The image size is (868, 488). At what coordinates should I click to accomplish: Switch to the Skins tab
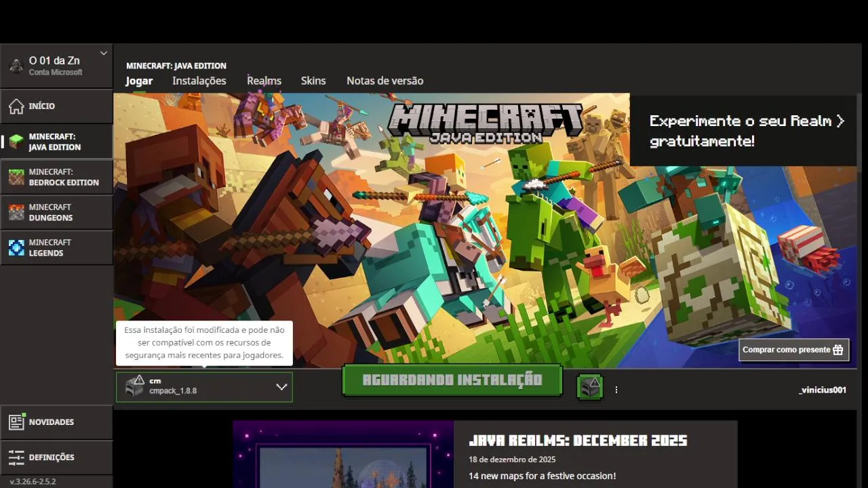[x=313, y=81]
